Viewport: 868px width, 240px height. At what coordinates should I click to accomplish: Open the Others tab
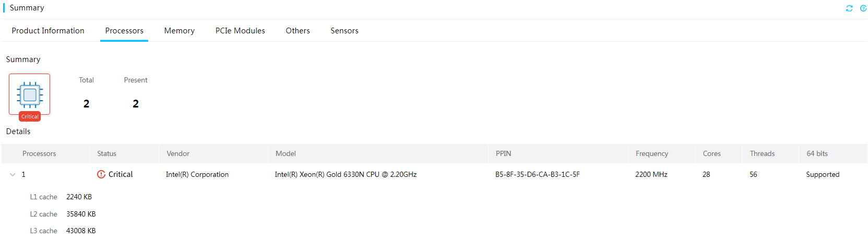(x=298, y=31)
